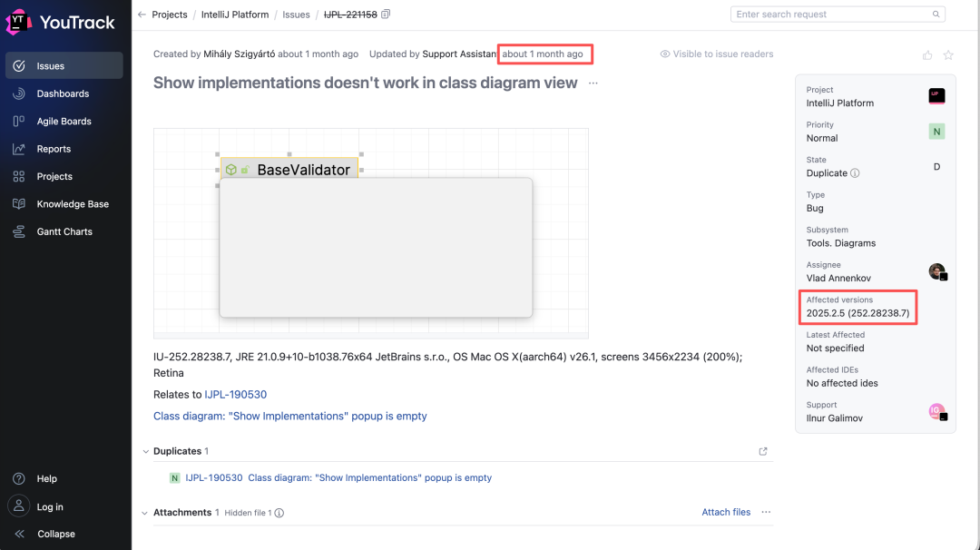Viewport: 980px width, 550px height.
Task: Click the IntelliJ Platform project icon
Action: pos(936,96)
